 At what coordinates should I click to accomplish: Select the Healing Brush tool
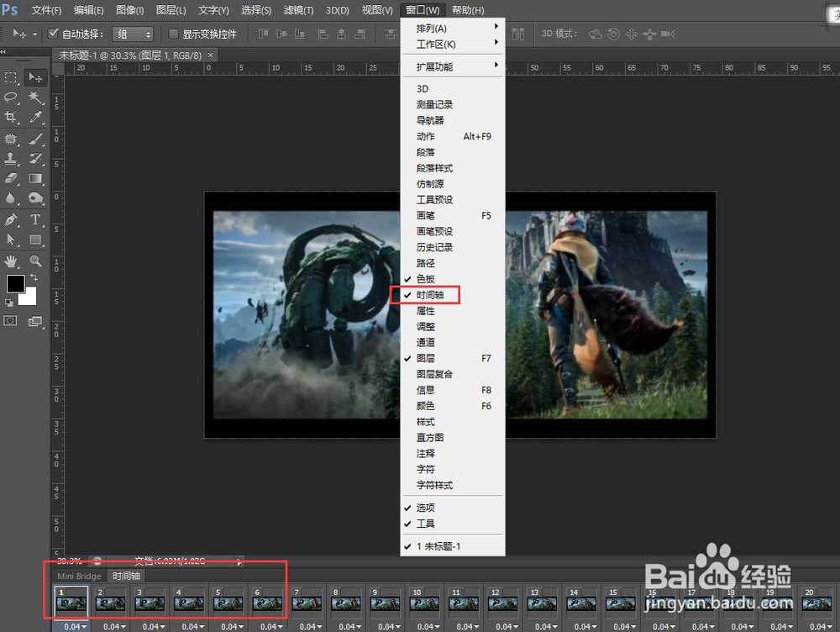point(11,140)
